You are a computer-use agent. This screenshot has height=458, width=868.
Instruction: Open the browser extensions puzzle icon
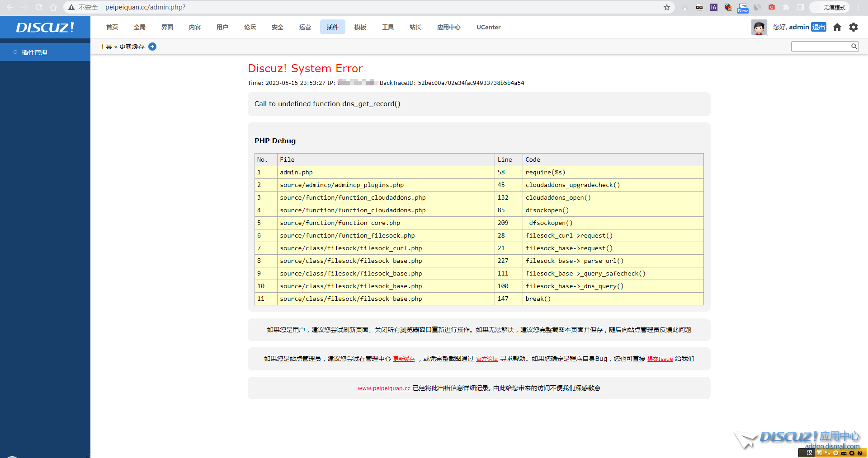[786, 7]
